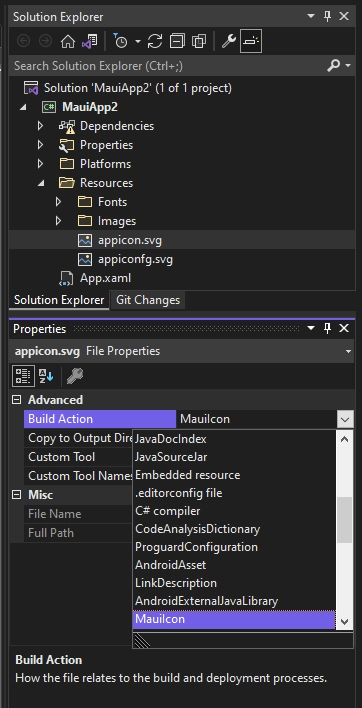Screen dimensions: 362x708
Task: Select Properties item in solution tree
Action: click(107, 145)
